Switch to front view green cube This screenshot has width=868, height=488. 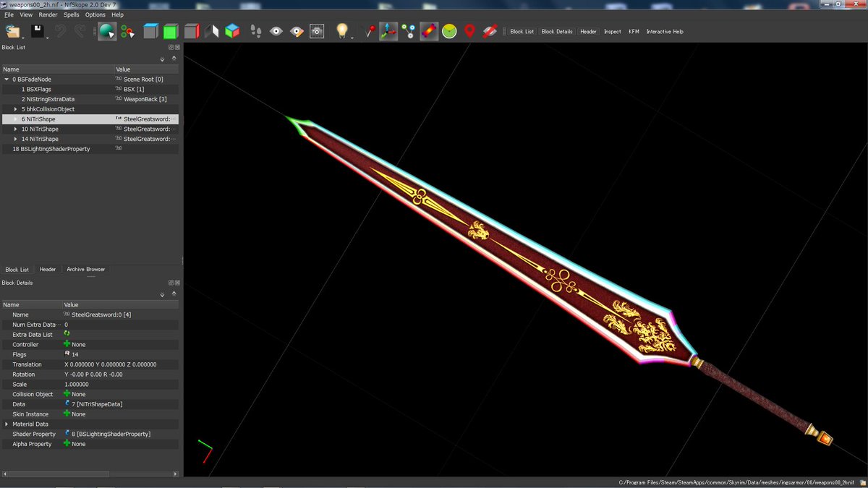170,31
